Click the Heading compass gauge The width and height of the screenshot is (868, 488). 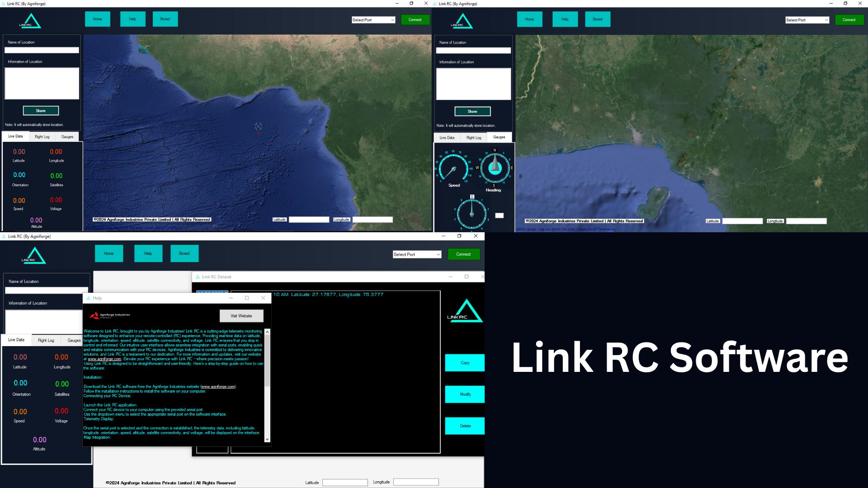(x=494, y=168)
